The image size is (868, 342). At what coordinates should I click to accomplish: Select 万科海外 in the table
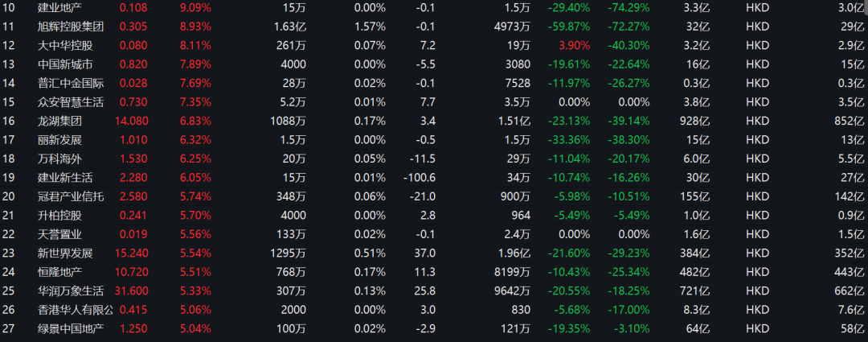click(x=59, y=158)
